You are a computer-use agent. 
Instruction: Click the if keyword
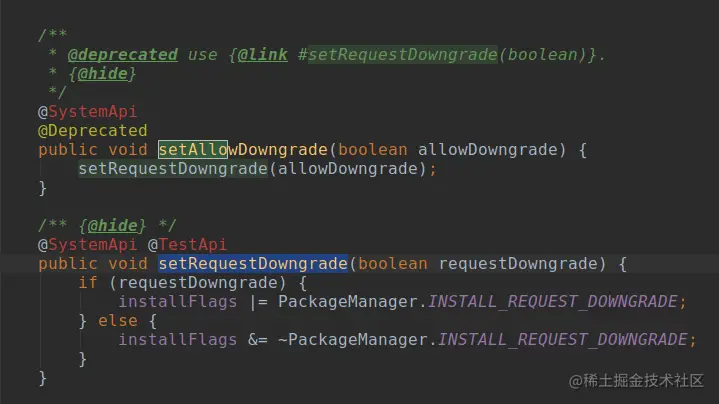pos(88,282)
